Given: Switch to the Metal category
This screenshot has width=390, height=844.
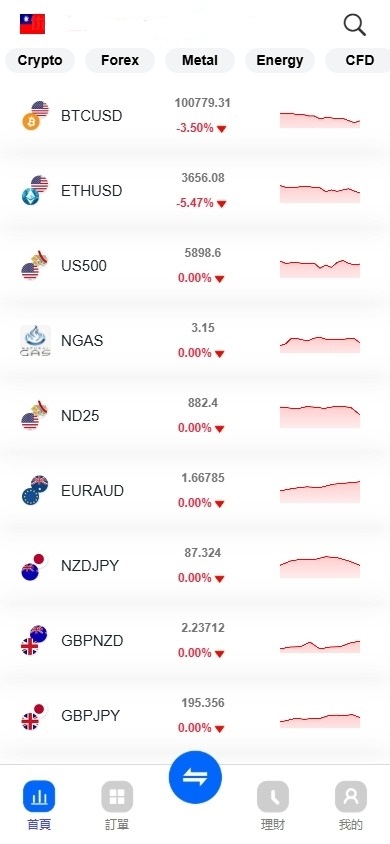Looking at the screenshot, I should [x=200, y=60].
